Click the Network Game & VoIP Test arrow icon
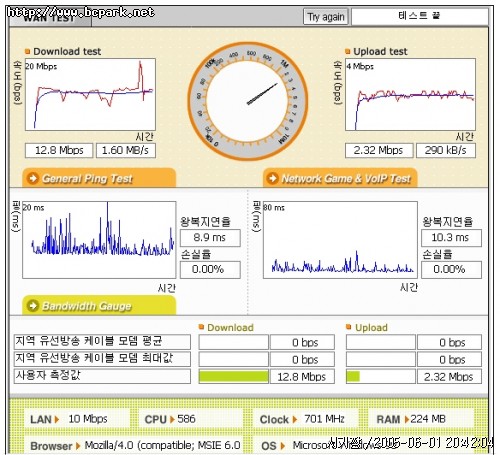500x455 pixels. coord(273,178)
